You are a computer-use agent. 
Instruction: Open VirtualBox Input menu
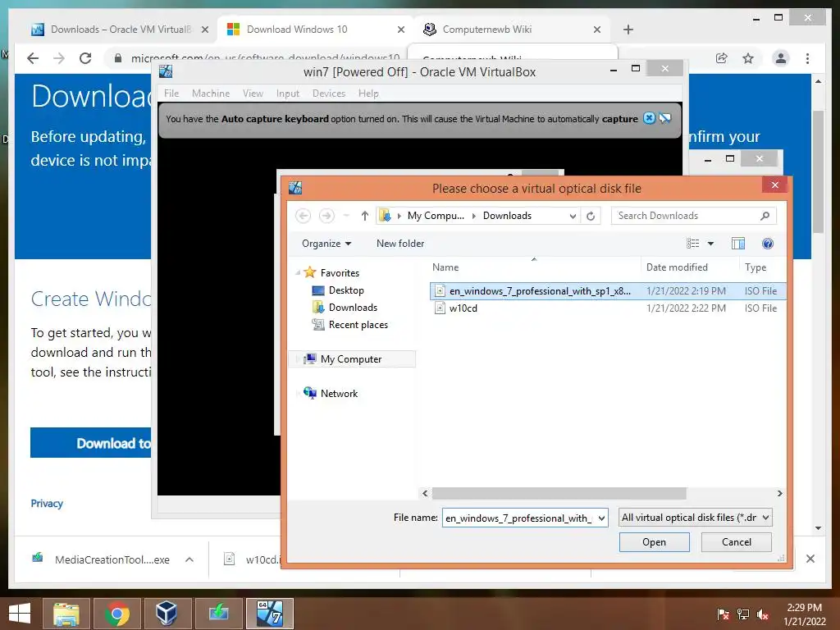288,94
